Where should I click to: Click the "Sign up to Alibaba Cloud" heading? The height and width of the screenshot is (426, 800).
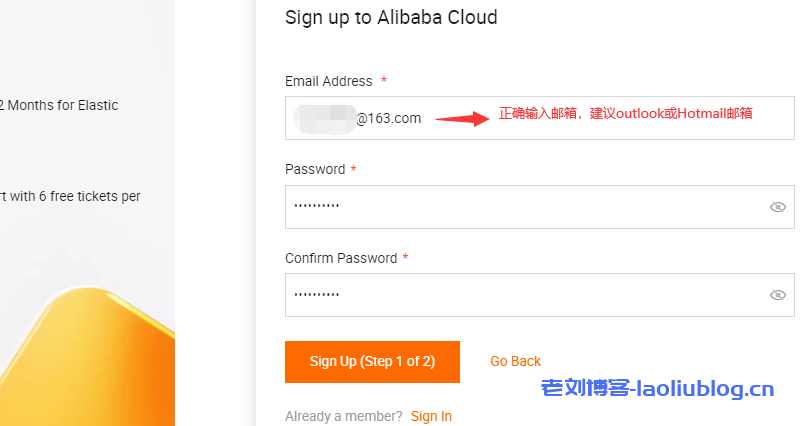[391, 17]
